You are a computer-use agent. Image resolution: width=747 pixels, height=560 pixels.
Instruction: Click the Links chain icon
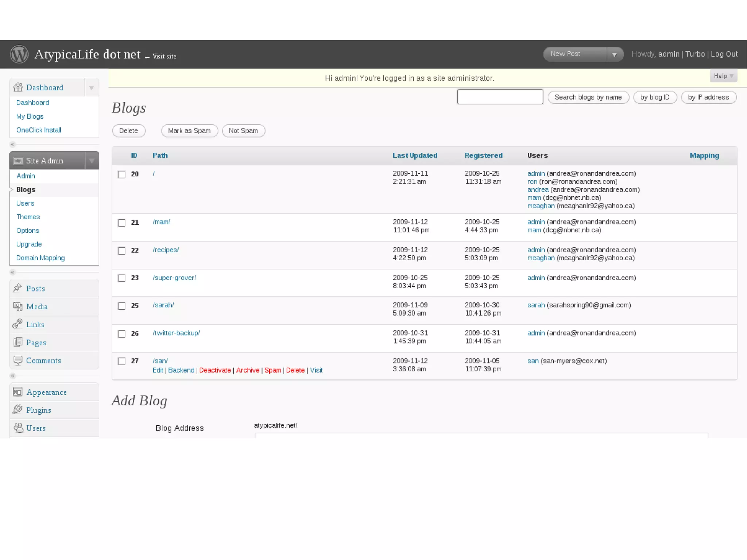tap(18, 324)
